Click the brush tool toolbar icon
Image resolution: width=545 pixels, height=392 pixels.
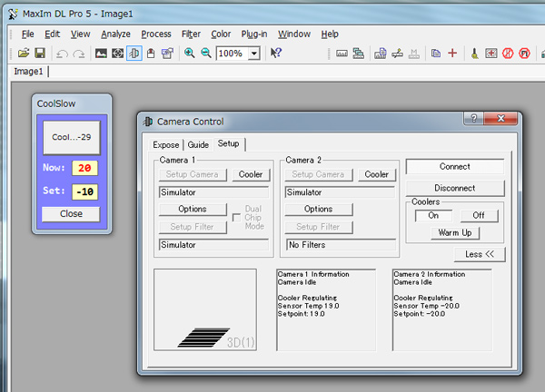[474, 54]
